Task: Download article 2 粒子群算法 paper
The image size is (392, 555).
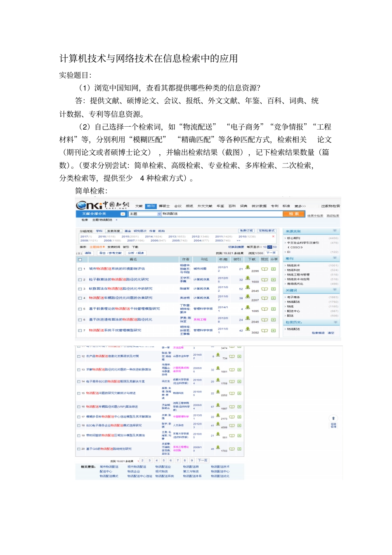Action: pos(248,278)
